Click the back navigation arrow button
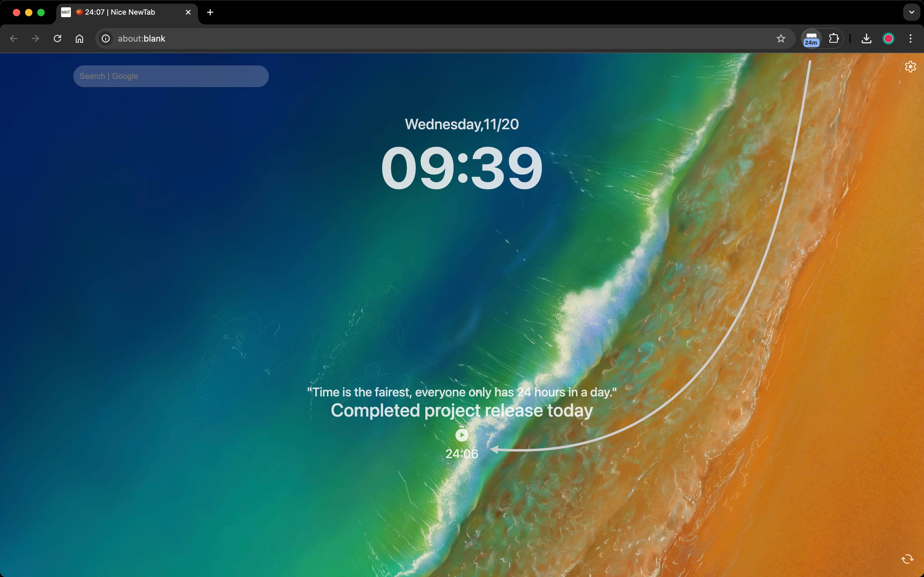924x577 pixels. (x=13, y=38)
